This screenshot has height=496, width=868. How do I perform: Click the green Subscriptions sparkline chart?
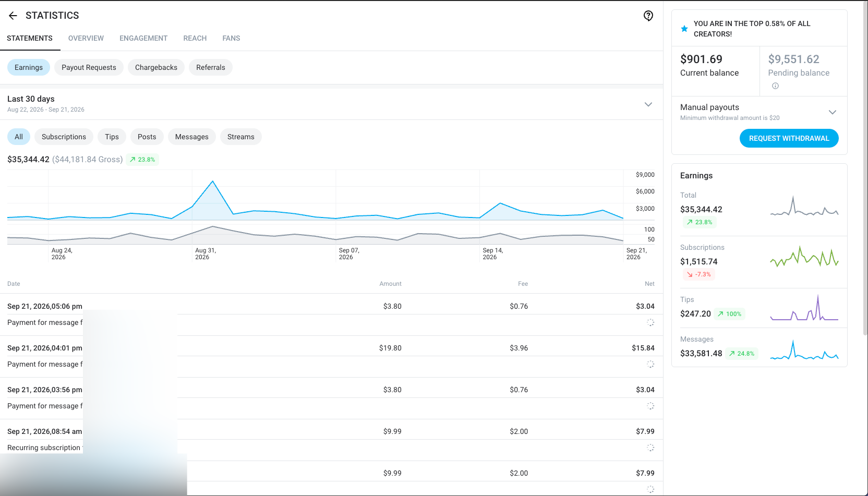(x=804, y=257)
